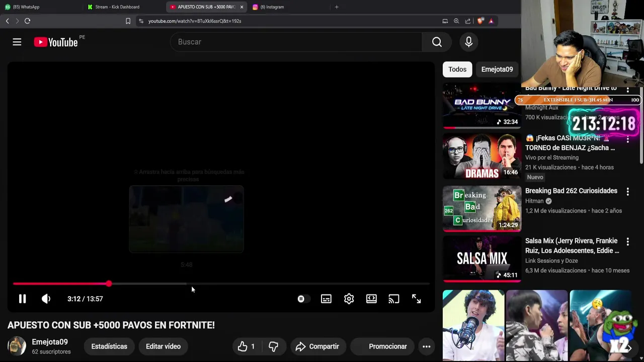This screenshot has height=362, width=644.
Task: Click the video progress bar scrubber handle
Action: click(109, 284)
